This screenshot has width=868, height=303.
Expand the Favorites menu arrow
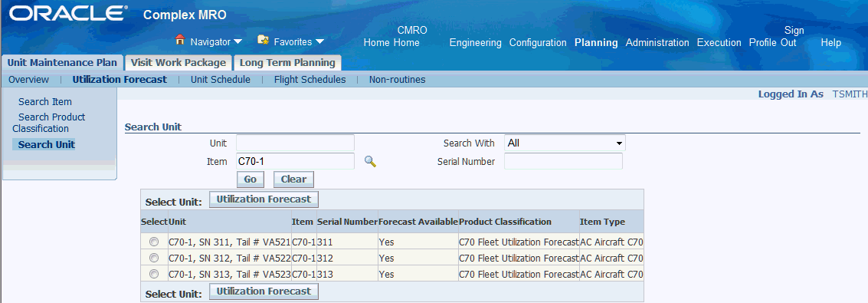[320, 41]
